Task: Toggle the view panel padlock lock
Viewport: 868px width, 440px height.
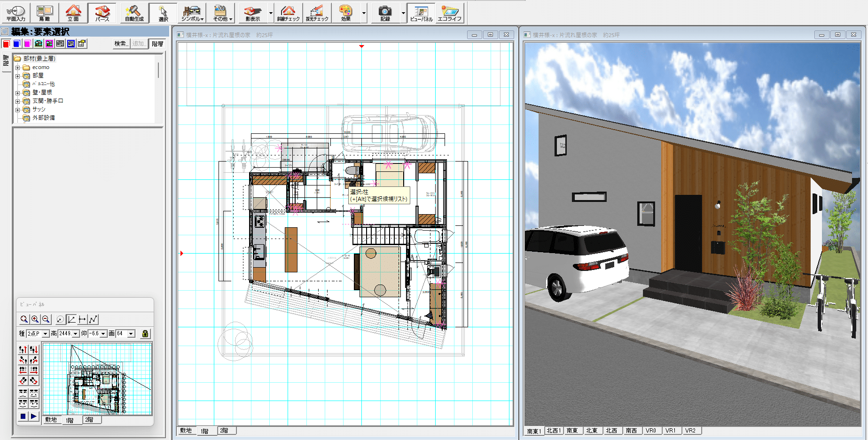Action: (x=145, y=333)
